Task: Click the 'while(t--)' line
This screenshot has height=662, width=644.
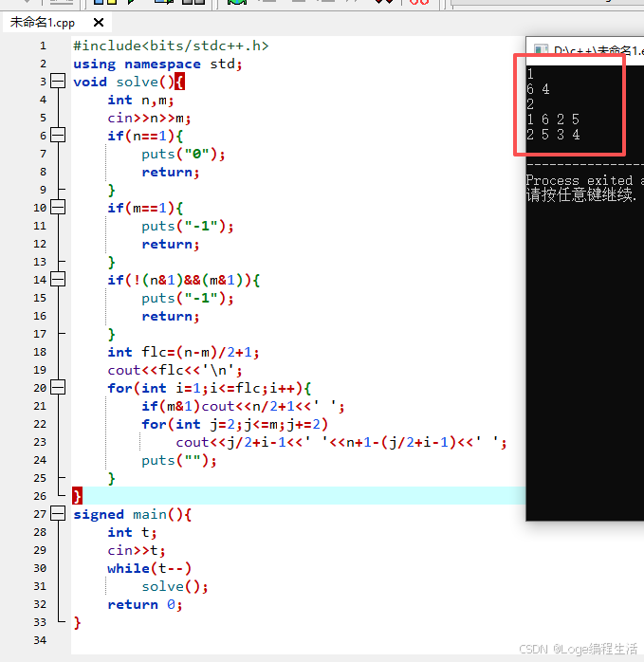Action: click(x=150, y=568)
